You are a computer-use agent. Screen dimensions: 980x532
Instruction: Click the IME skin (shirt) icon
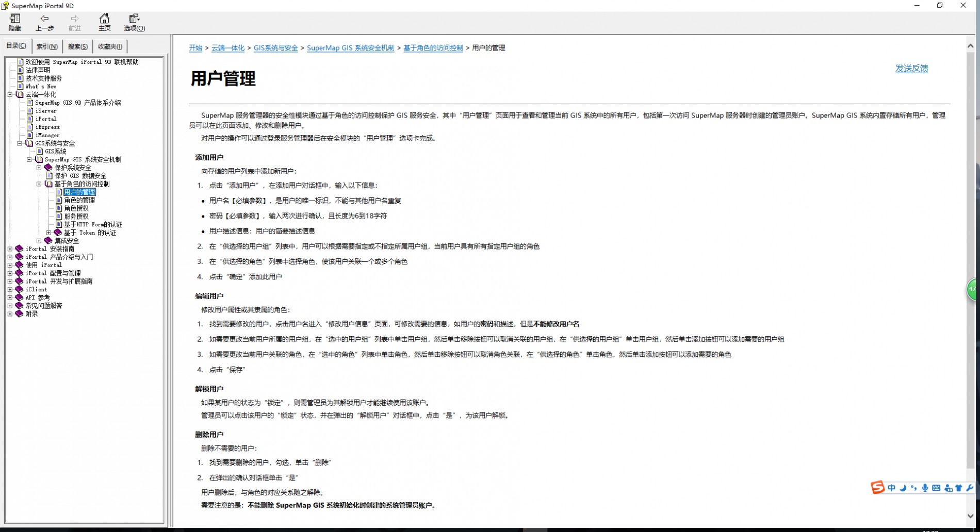[x=958, y=488]
